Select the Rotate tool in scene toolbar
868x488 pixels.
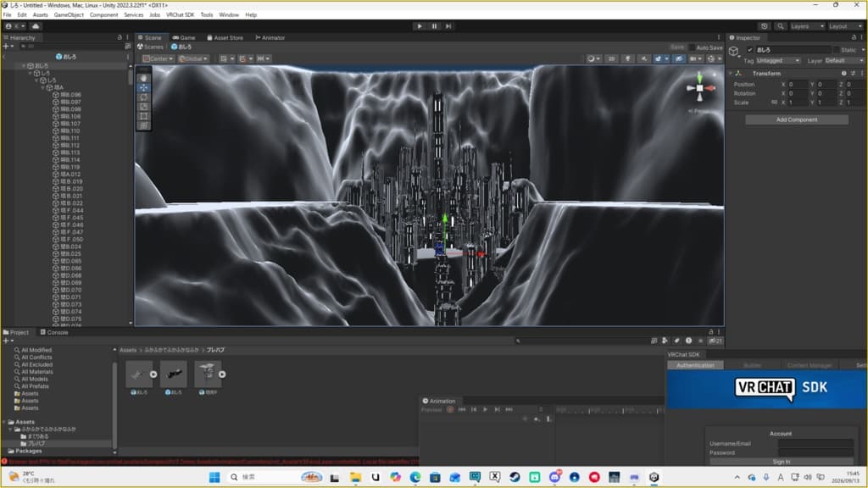144,97
